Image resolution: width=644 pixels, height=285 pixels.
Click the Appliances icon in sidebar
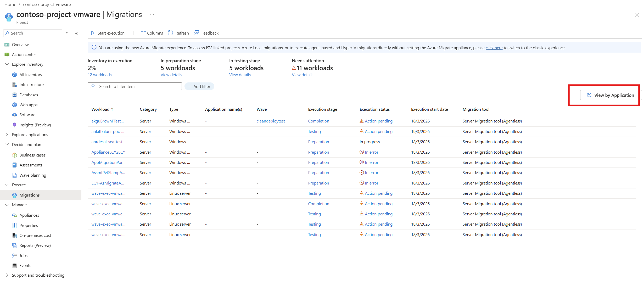coord(15,215)
